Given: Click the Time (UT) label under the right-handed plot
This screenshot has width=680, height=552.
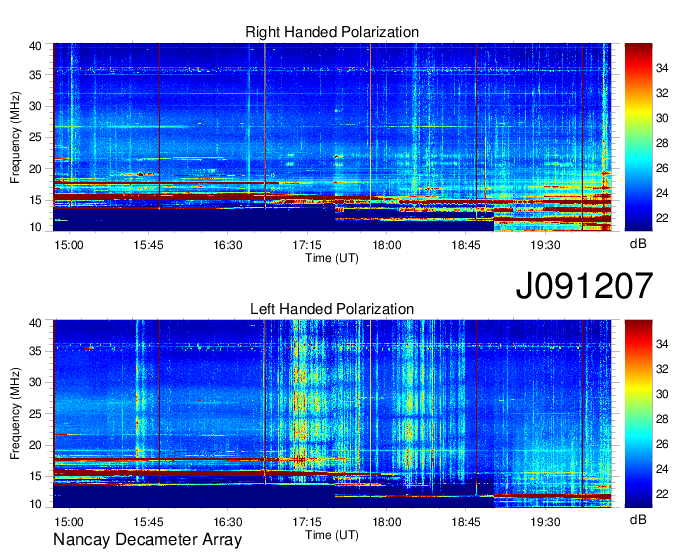Looking at the screenshot, I should click(332, 258).
